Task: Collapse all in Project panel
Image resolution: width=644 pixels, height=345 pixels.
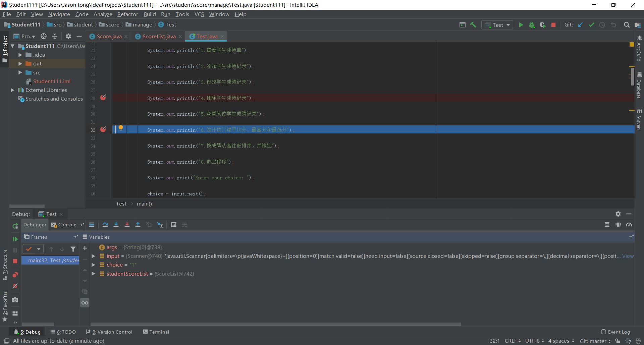Action: pyautogui.click(x=55, y=36)
